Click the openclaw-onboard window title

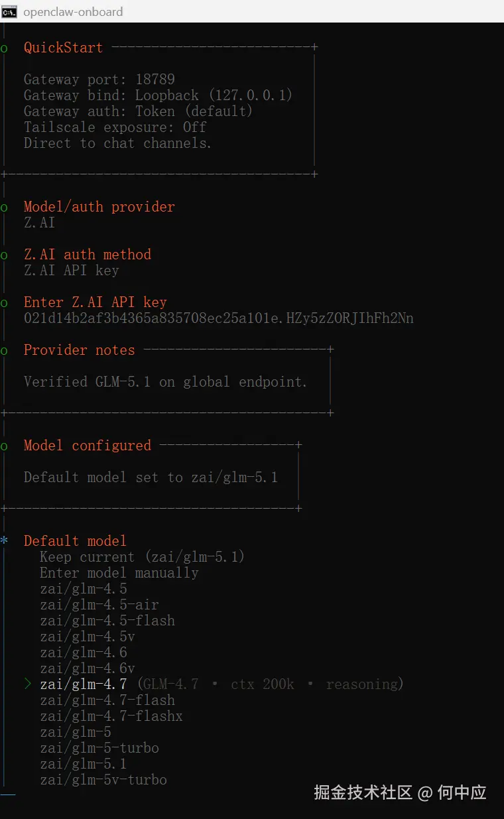click(x=73, y=12)
